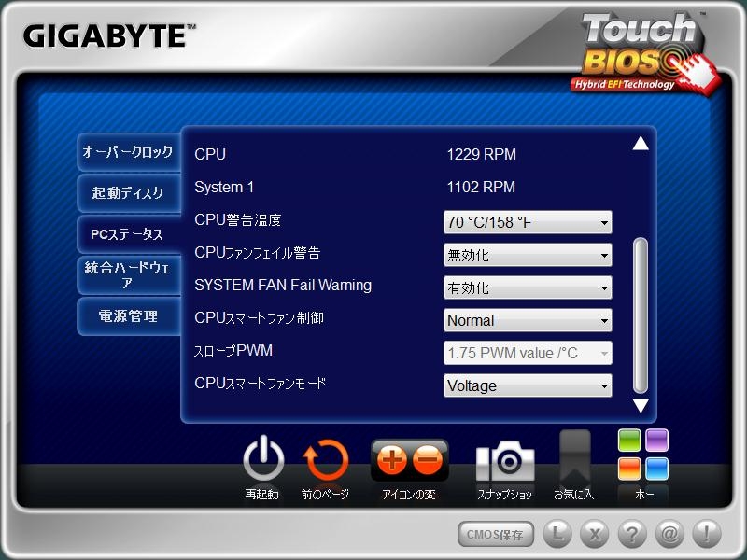Screen dimensions: 747x560
Task: Open the オーバークロック tab
Action: click(x=128, y=152)
